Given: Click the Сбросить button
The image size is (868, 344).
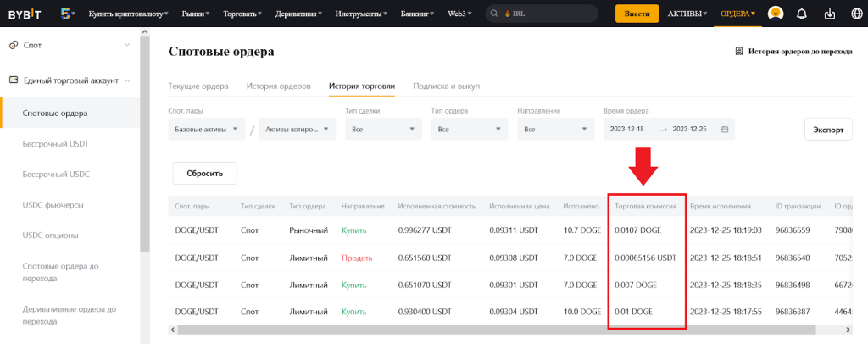Looking at the screenshot, I should click(x=204, y=173).
